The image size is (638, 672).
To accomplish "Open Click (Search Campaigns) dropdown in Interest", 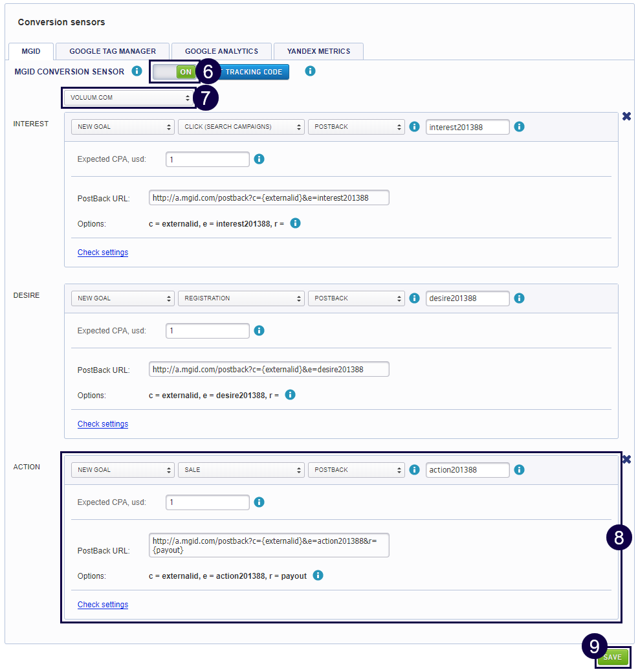I will point(241,127).
